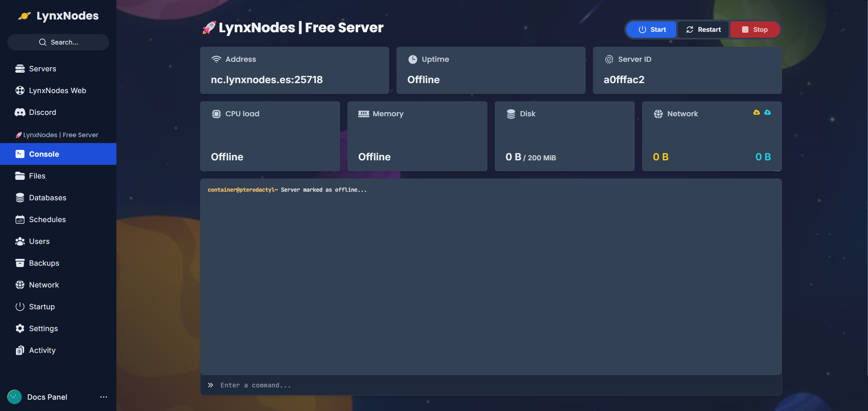Click the disk usage 0 B / 200 MiB
This screenshot has width=868, height=411.
pos(531,157)
